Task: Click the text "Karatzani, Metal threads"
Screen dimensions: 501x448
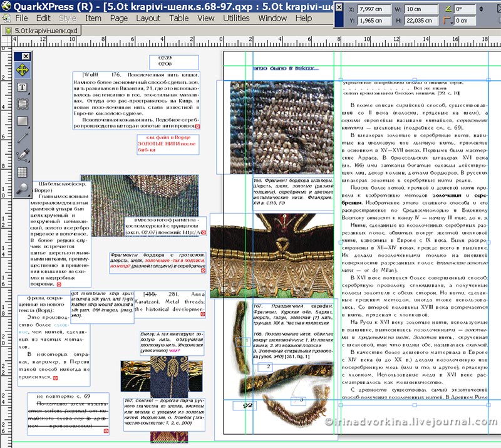Action: coord(169,301)
